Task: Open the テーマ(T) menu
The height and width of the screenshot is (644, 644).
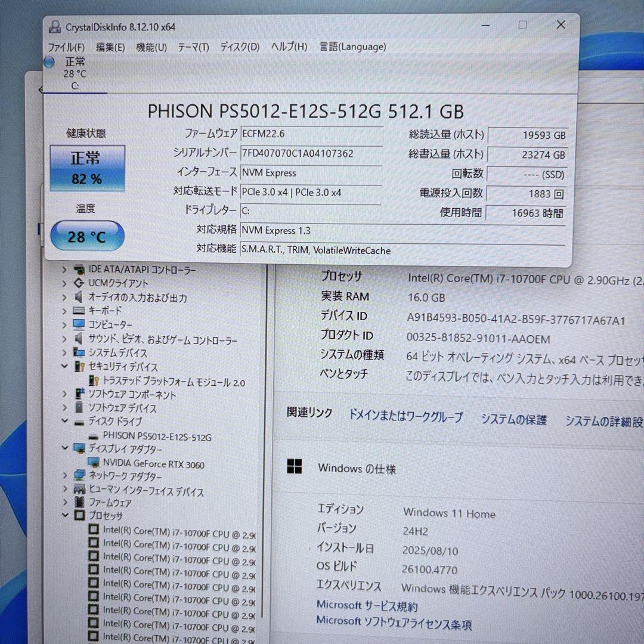Action: pyautogui.click(x=193, y=47)
